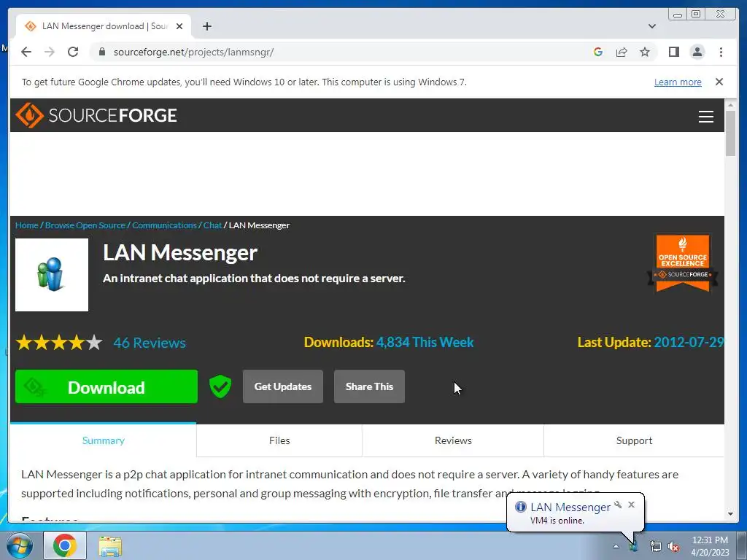Image resolution: width=747 pixels, height=560 pixels.
Task: Click the green Download button
Action: [107, 386]
